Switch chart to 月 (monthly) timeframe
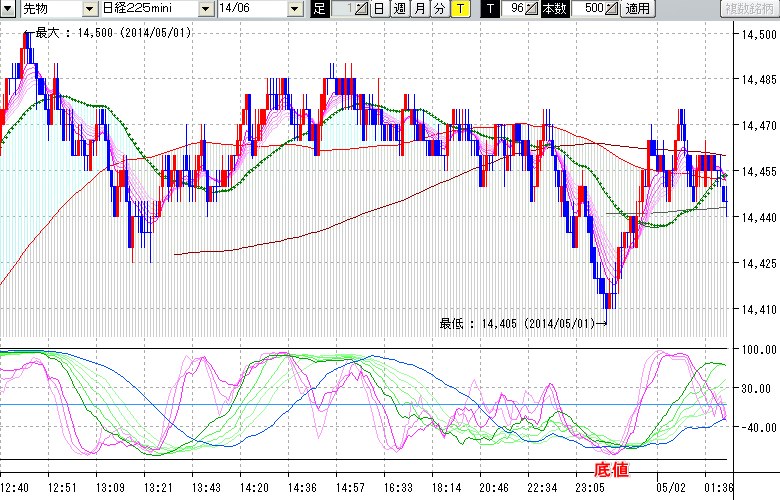 coord(419,9)
